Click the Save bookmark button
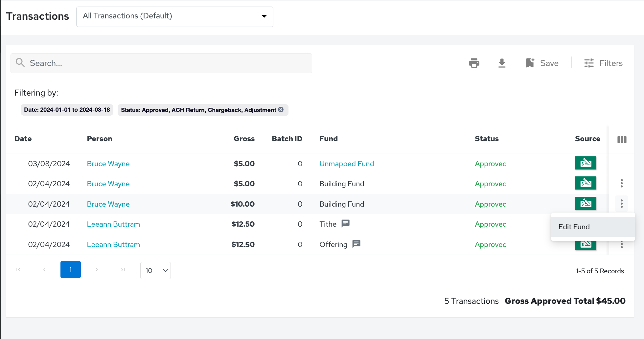 point(542,63)
